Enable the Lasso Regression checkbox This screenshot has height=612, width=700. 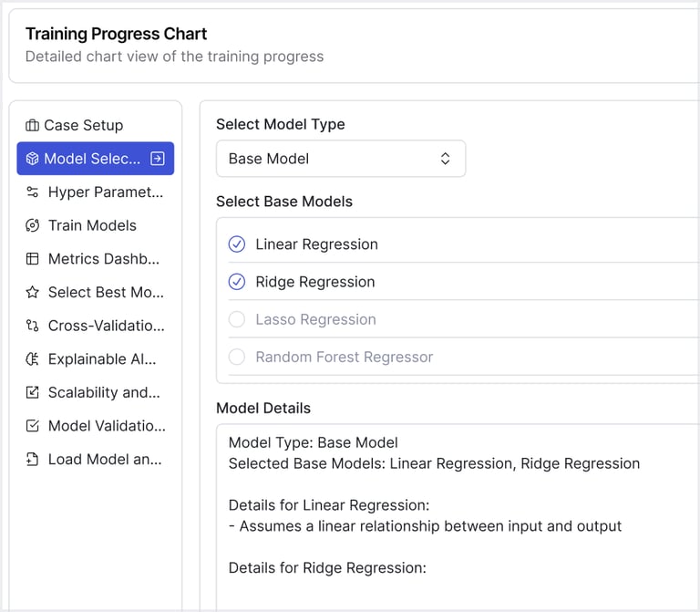[237, 319]
